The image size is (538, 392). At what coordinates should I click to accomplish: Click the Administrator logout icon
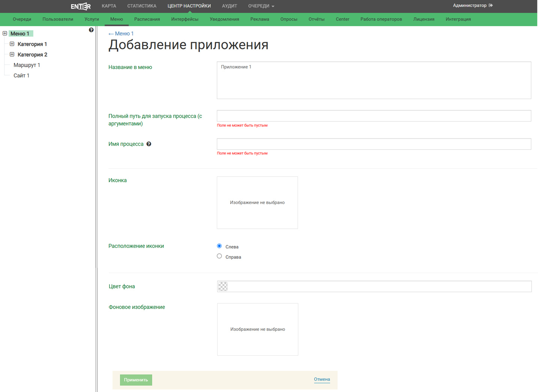coord(491,6)
